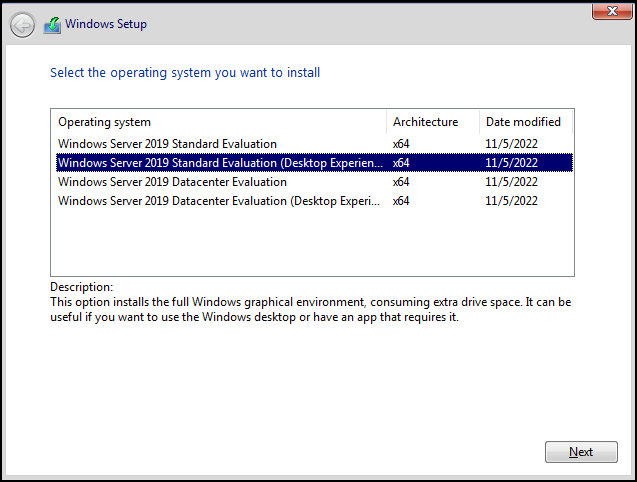Click x64 in Datacenter Desktop Experience row
The width and height of the screenshot is (637, 482).
click(401, 201)
